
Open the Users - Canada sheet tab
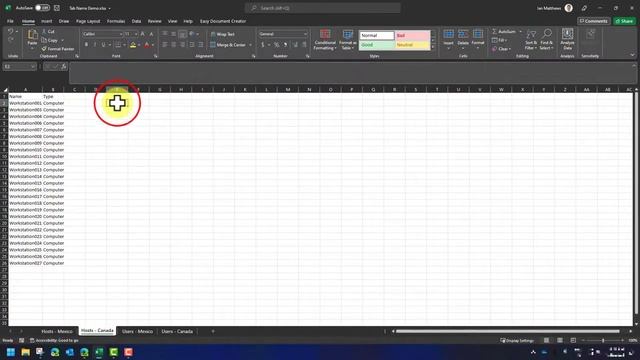click(x=177, y=331)
